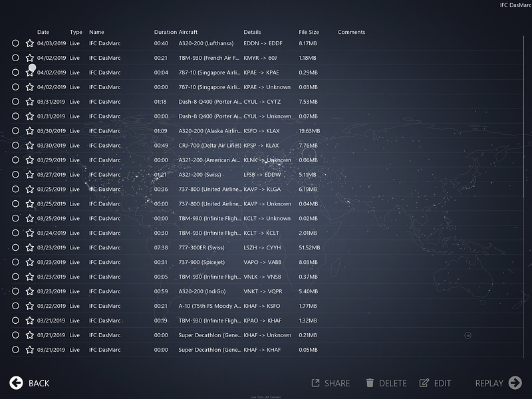Star the KHAF -> KHAF Super Decathlon replay

(x=30, y=350)
